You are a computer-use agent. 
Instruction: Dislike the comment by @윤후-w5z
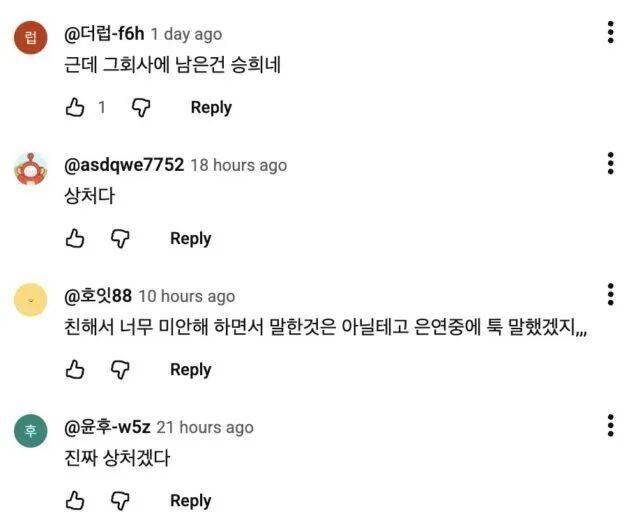pyautogui.click(x=120, y=500)
